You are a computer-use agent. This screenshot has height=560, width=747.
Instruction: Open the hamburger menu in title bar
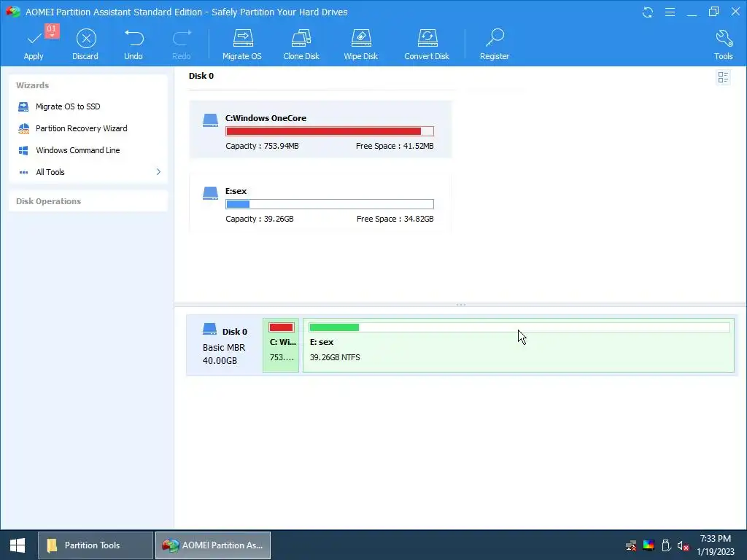coord(670,12)
